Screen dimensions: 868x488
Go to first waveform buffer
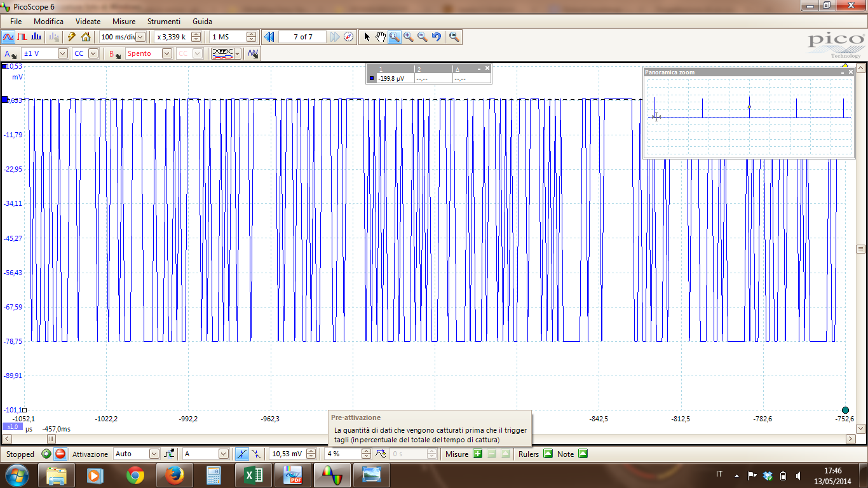pyautogui.click(x=269, y=37)
